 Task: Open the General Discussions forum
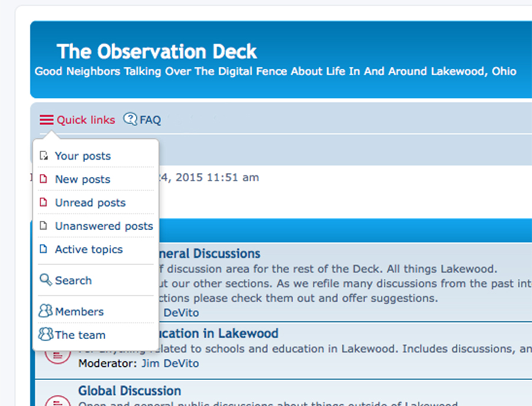209,254
